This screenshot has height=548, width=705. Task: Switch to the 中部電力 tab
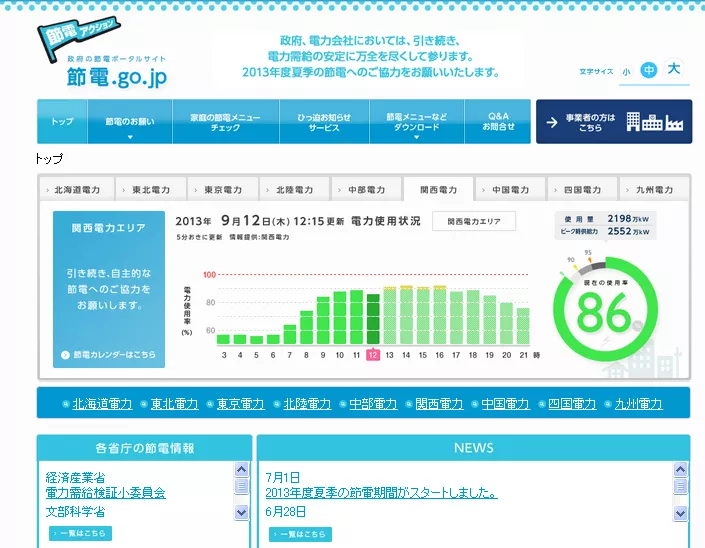tap(367, 190)
